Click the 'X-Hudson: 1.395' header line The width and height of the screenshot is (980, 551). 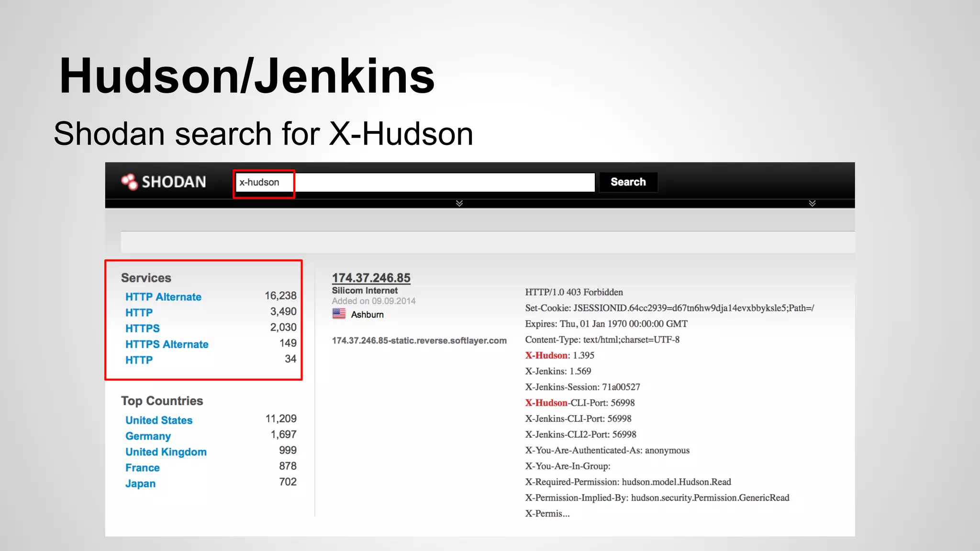click(559, 355)
